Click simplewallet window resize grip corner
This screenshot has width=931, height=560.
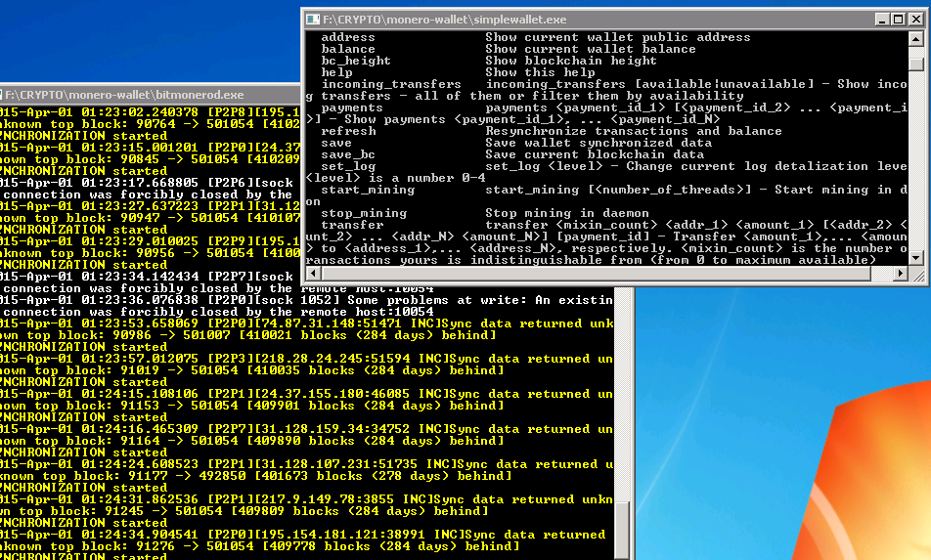click(917, 274)
